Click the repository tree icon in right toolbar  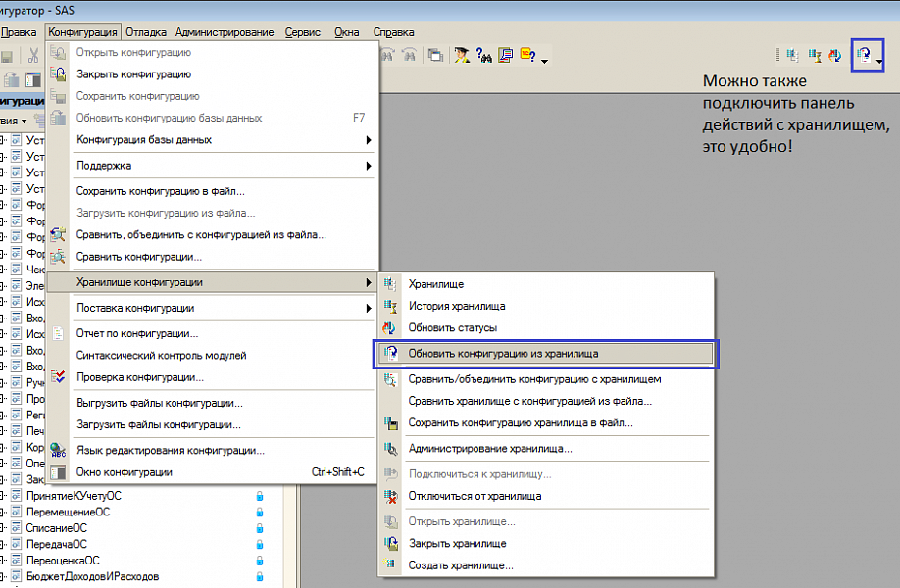tap(793, 55)
